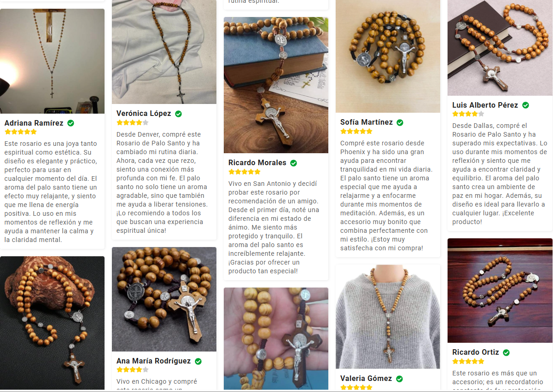553x392 pixels.
Task: Click reviewer name Ricardo Morales
Action: (257, 163)
